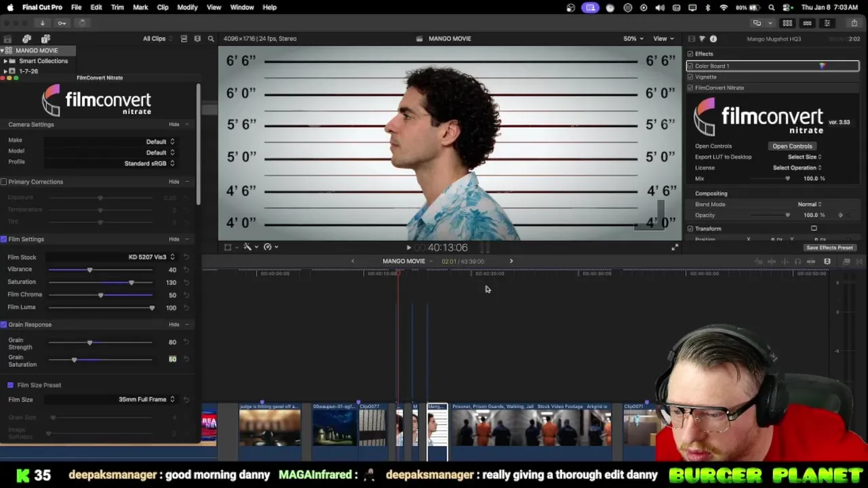This screenshot has width=868, height=488.
Task: Toggle the timeline layout icon in toolbar
Action: pos(807,23)
